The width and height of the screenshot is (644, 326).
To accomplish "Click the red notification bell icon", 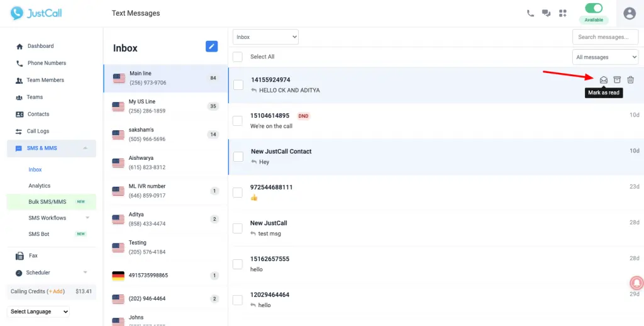I will click(x=636, y=283).
